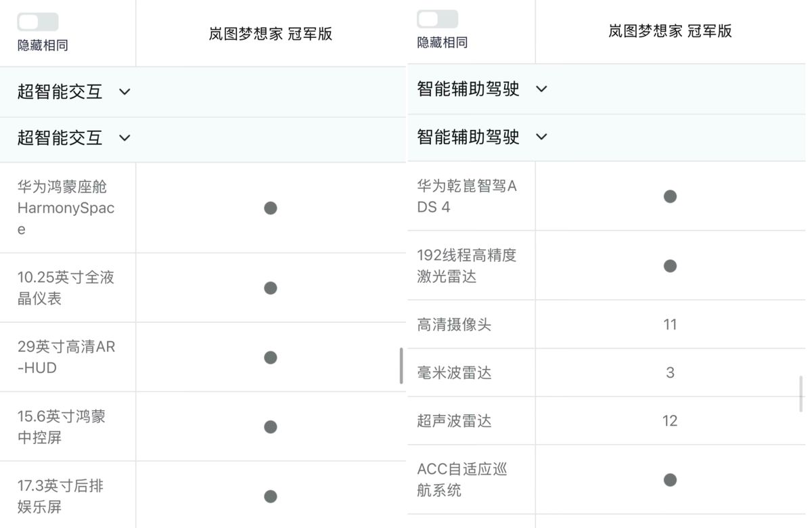Click the 毫米波雷达 row label
This screenshot has height=528, width=812.
454,373
